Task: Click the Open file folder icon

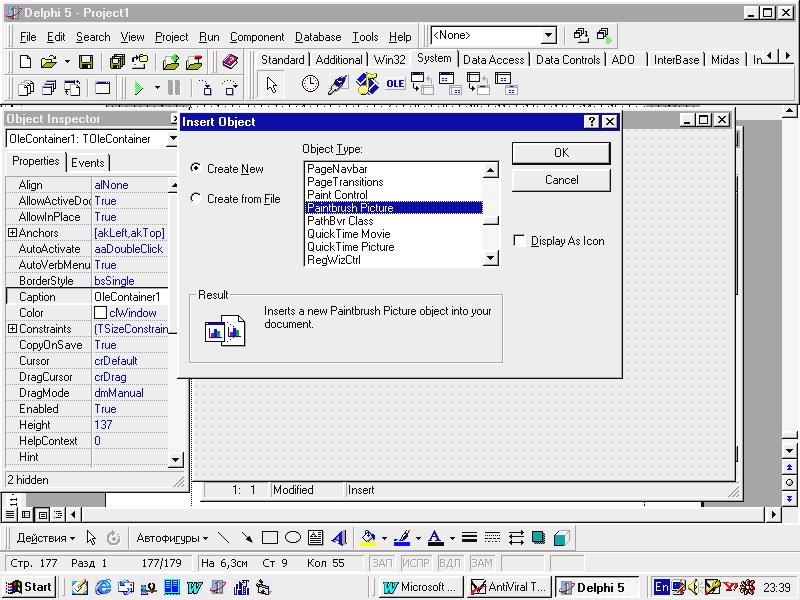Action: coord(49,62)
